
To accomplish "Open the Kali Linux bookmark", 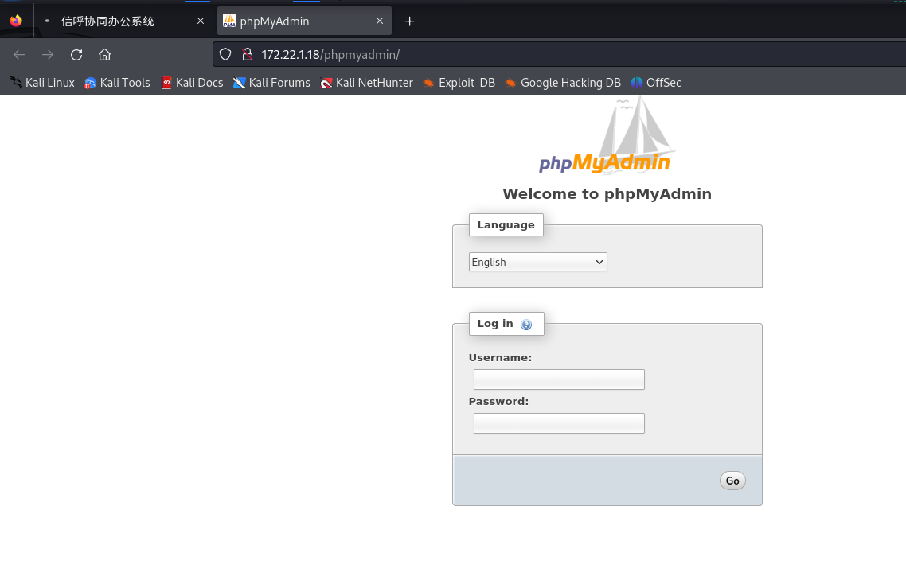I will [x=42, y=83].
